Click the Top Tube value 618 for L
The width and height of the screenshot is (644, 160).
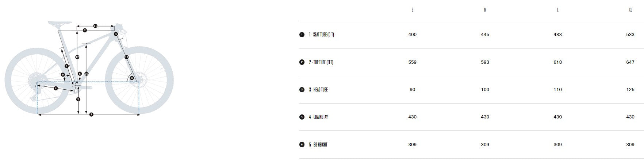point(557,62)
